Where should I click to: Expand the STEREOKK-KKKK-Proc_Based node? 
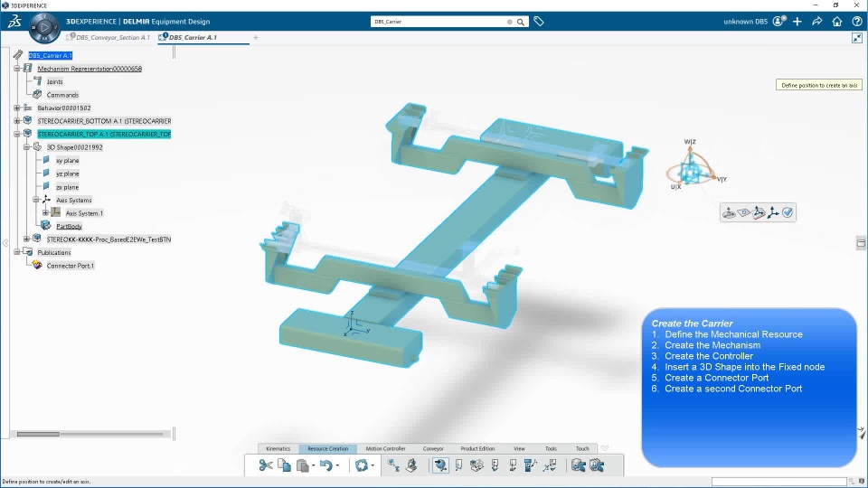(26, 239)
